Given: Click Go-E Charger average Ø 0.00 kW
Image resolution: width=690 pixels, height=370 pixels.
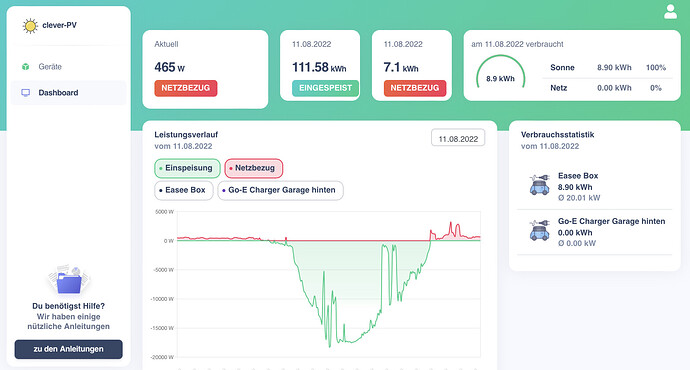Looking at the screenshot, I should [577, 243].
